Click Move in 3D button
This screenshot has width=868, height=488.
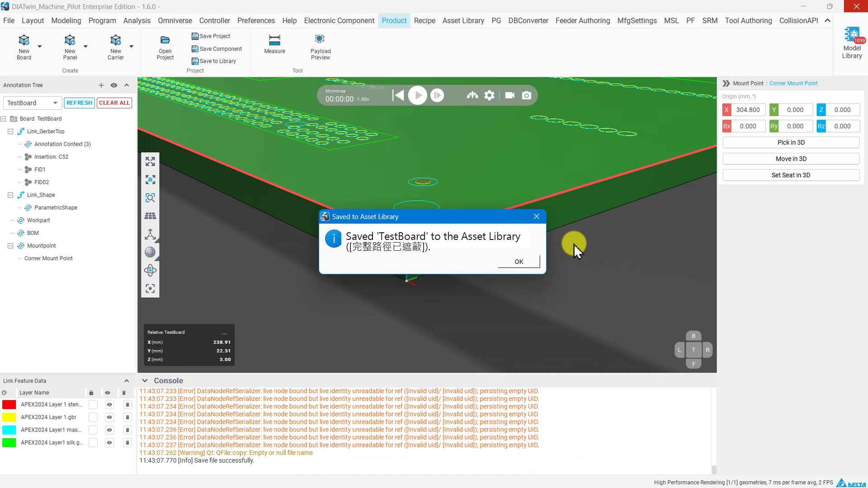pyautogui.click(x=791, y=159)
